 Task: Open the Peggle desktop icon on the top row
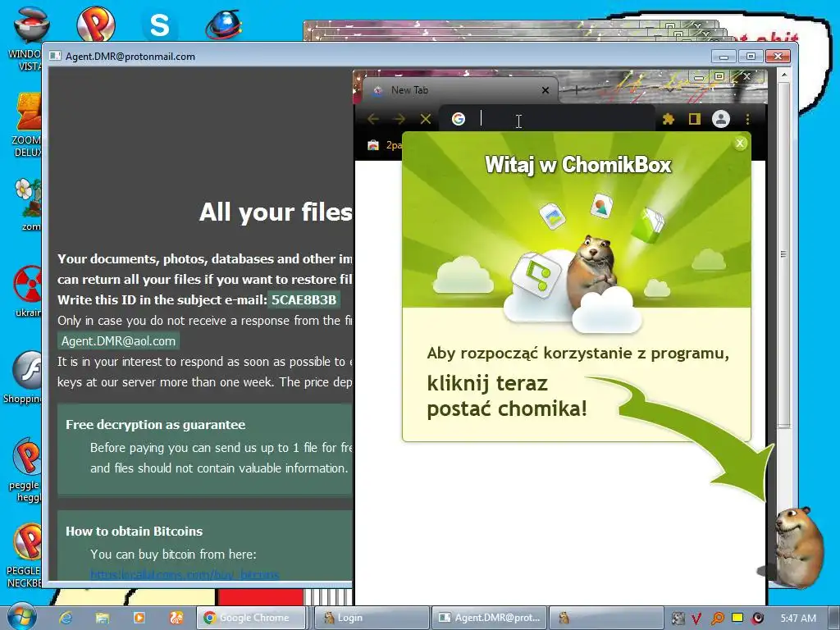[x=96, y=22]
